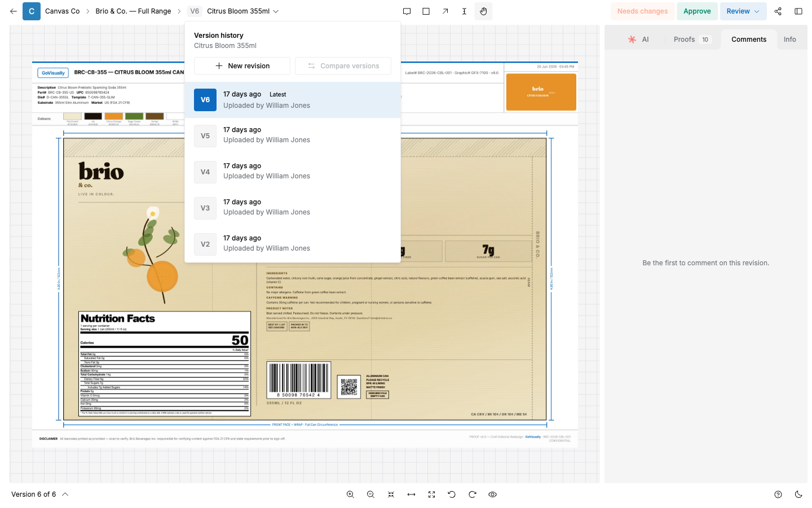Select the rectangle annotation tool
This screenshot has width=812, height=508.
coord(426,11)
